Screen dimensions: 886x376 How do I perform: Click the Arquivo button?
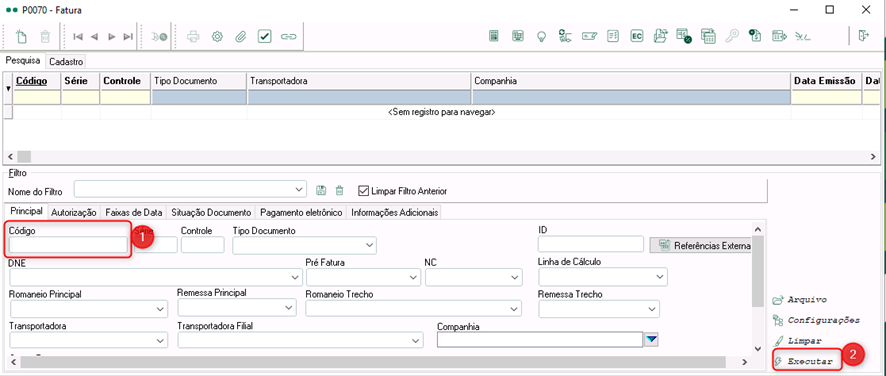[800, 300]
